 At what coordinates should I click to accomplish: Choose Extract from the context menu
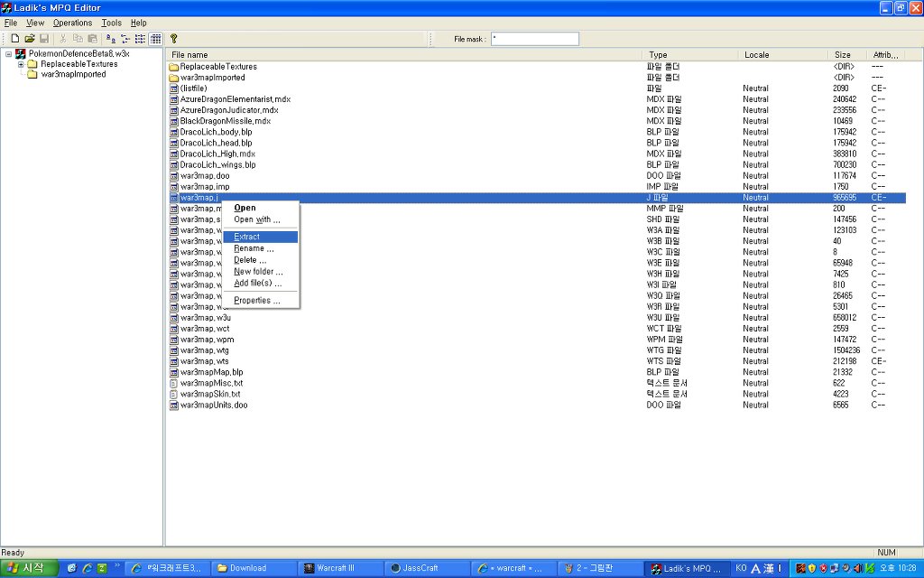click(261, 237)
